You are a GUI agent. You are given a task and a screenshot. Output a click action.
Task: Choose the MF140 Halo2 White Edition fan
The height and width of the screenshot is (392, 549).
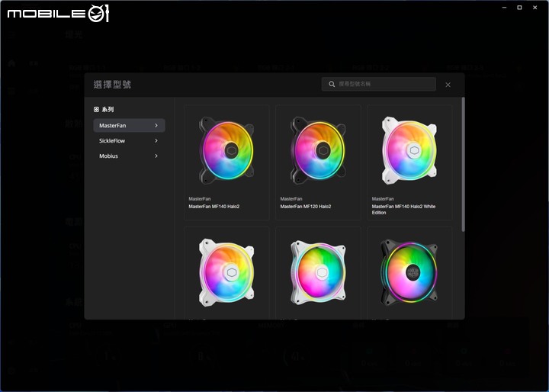[x=409, y=162]
